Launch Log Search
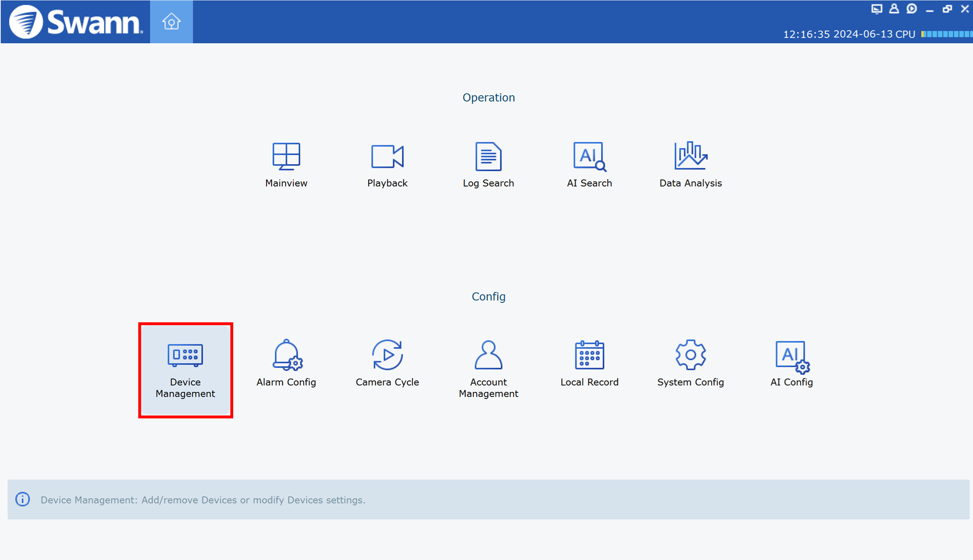Viewport: 973px width, 560px height. [x=488, y=164]
